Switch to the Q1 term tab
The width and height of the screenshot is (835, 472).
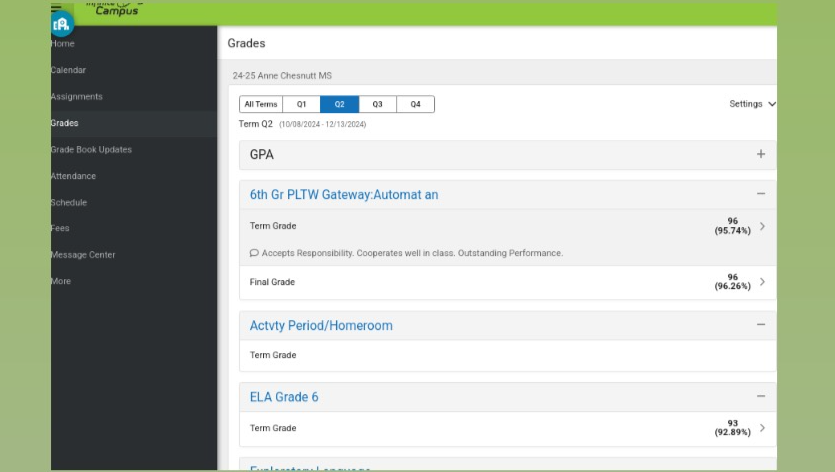coord(301,104)
